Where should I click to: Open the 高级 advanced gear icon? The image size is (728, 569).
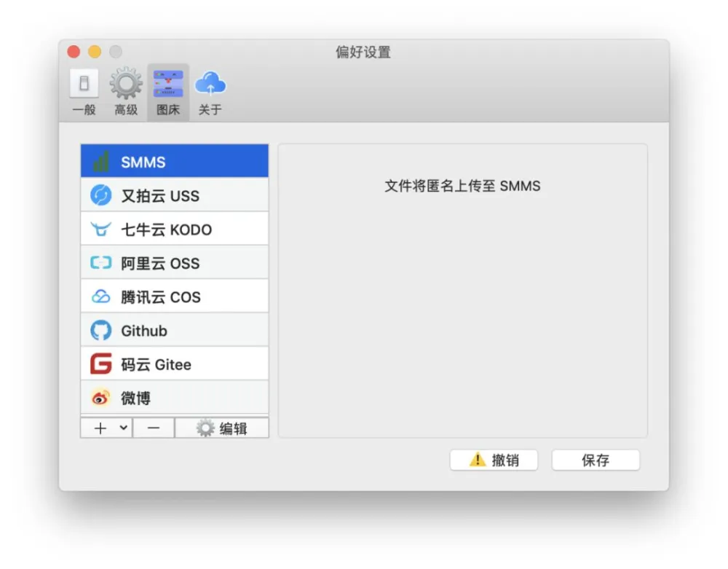(x=126, y=84)
